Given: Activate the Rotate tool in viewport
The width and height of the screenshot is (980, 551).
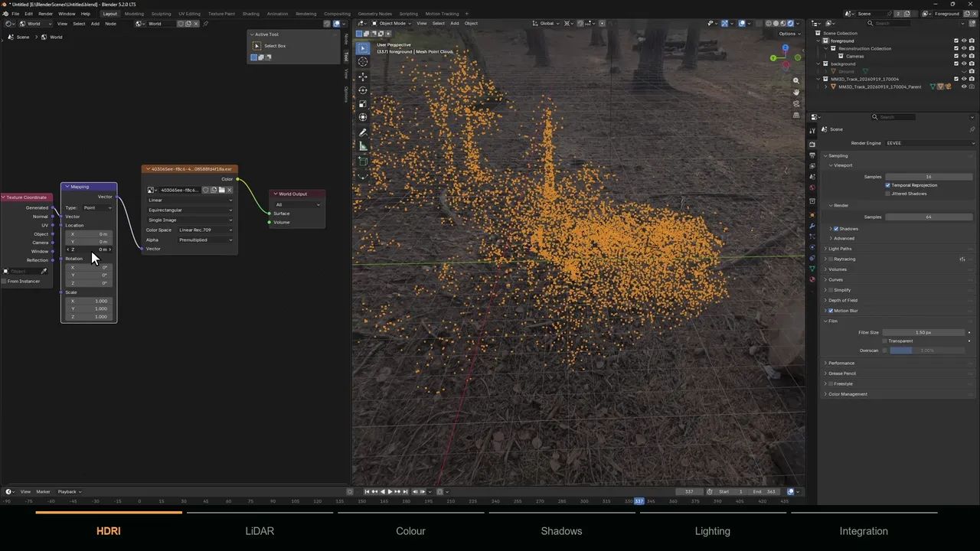Looking at the screenshot, I should (363, 90).
